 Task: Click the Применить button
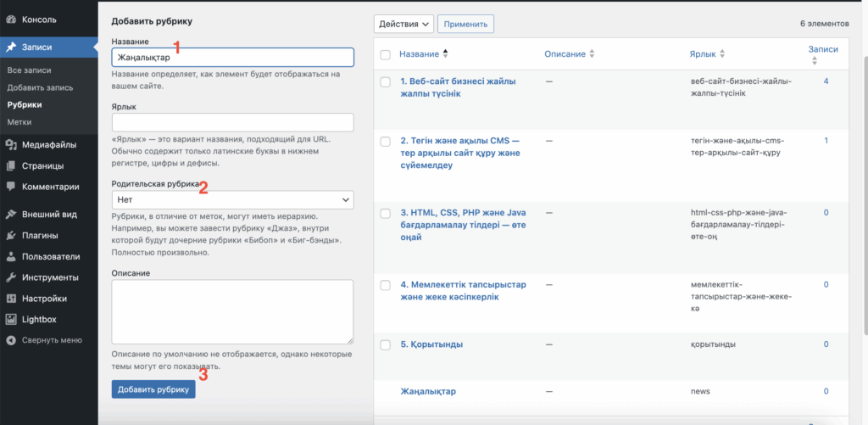pos(466,25)
